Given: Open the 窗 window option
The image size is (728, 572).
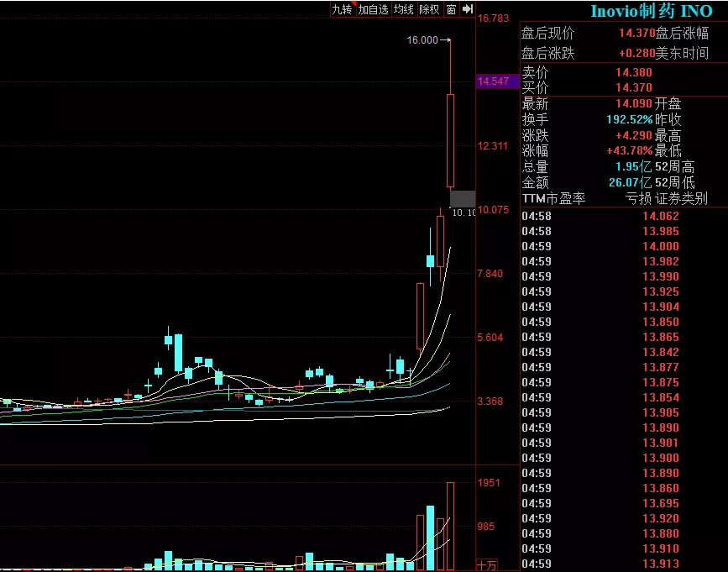Looking at the screenshot, I should 451,9.
